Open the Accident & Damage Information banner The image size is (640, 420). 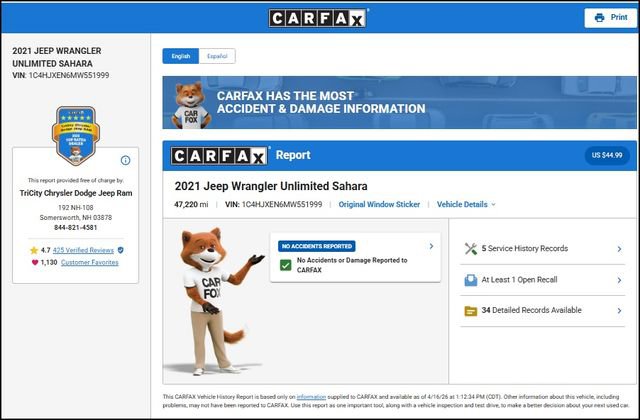point(399,102)
